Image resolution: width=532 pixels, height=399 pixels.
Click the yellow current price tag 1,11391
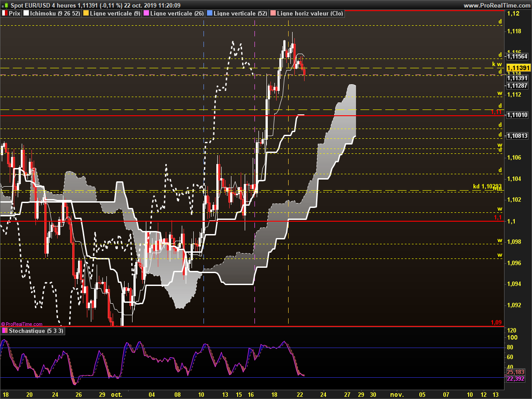[x=518, y=68]
